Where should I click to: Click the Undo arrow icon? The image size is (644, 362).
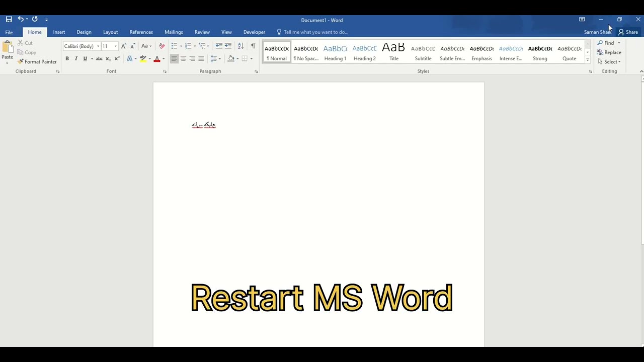point(21,19)
